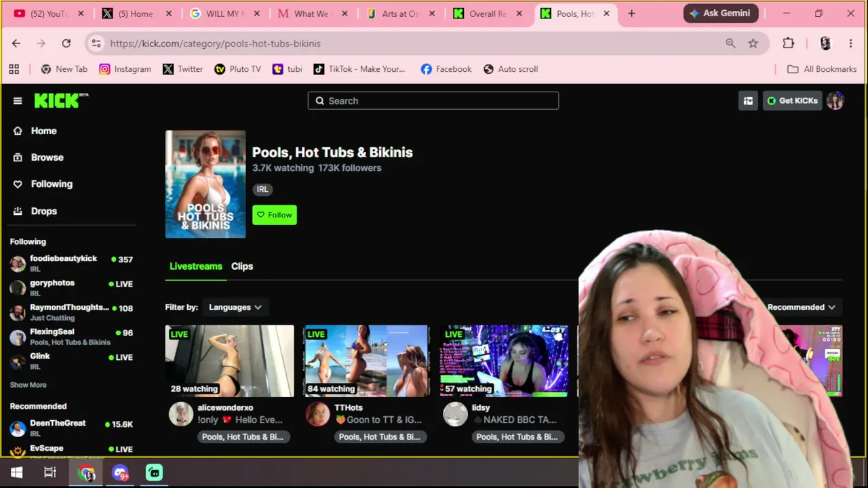Open goryphotos in the Following list
This screenshot has height=488, width=868.
pos(71,287)
